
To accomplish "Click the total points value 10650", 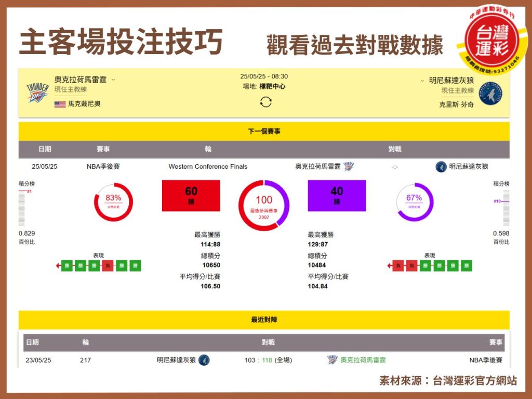I will 211,265.
